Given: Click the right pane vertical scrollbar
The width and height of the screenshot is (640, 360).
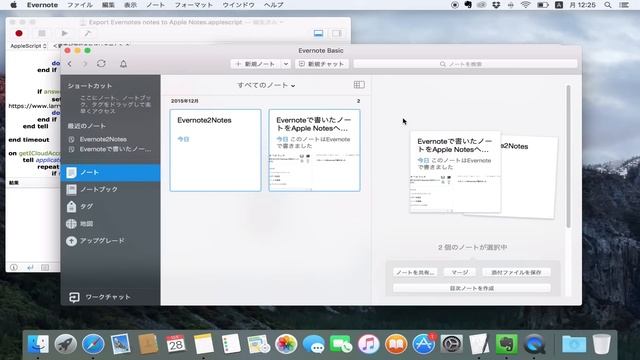Looking at the screenshot, I should [x=569, y=156].
